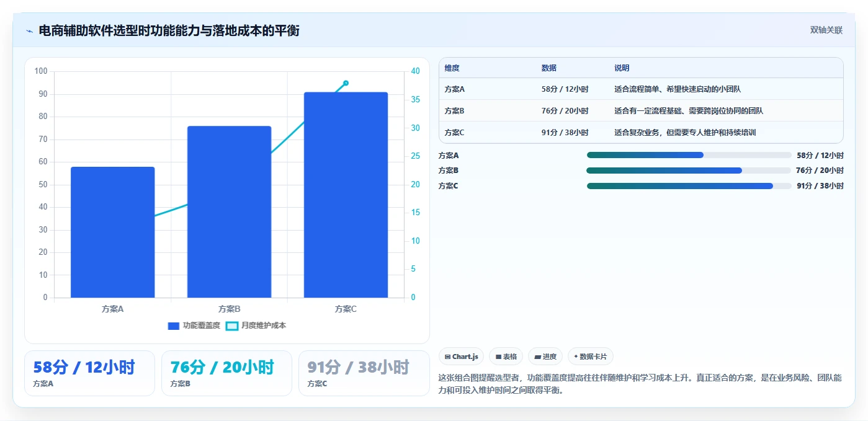This screenshot has height=421, width=868.
Task: Click the lightning icon beside the dashboard title
Action: click(x=29, y=30)
